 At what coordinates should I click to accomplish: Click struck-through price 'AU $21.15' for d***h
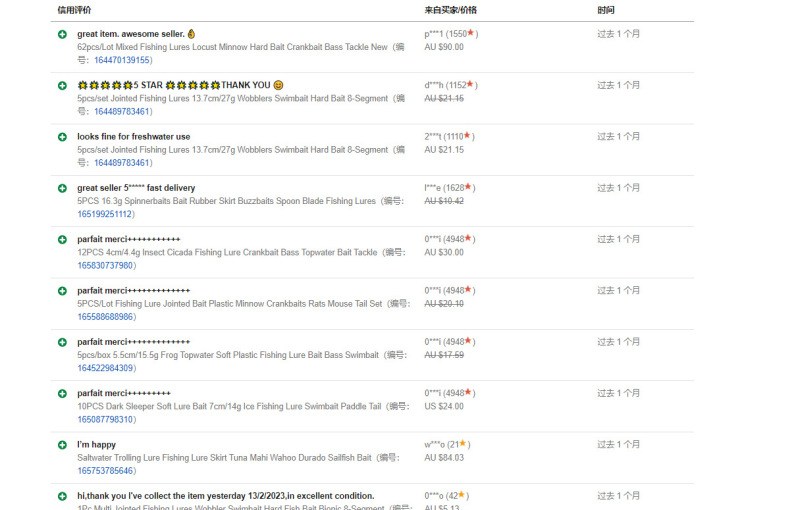point(444,98)
